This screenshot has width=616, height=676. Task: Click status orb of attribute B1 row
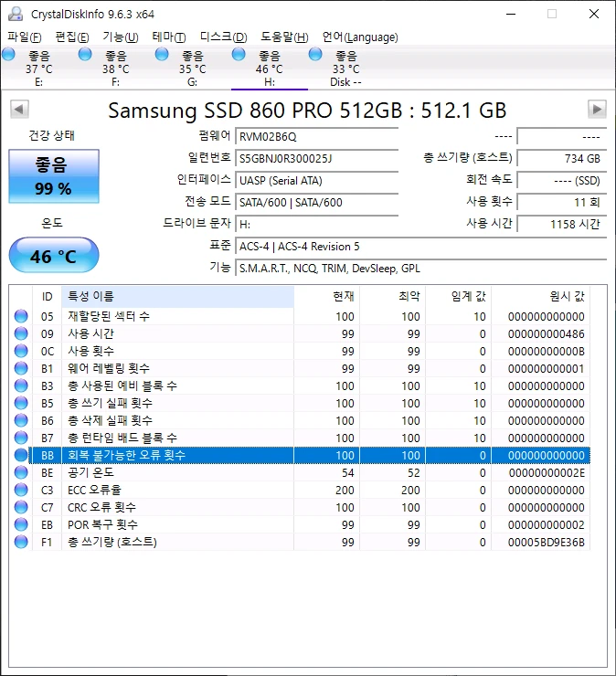tap(21, 368)
